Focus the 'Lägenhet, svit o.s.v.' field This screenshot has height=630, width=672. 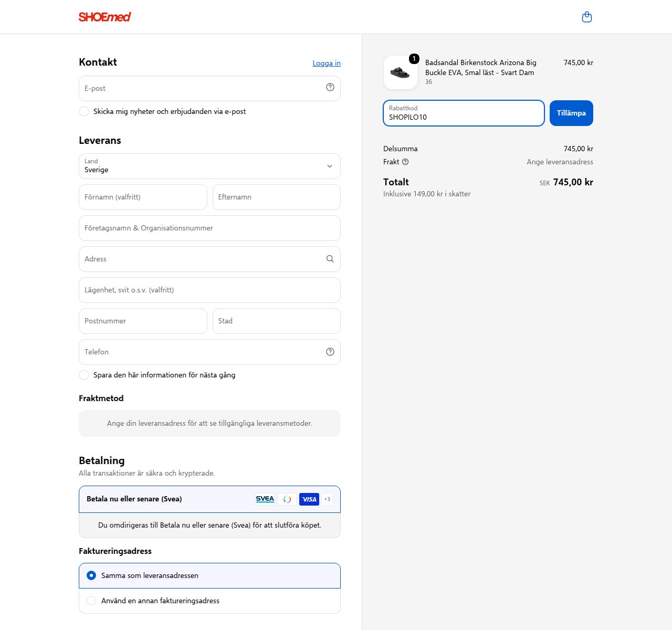209,290
